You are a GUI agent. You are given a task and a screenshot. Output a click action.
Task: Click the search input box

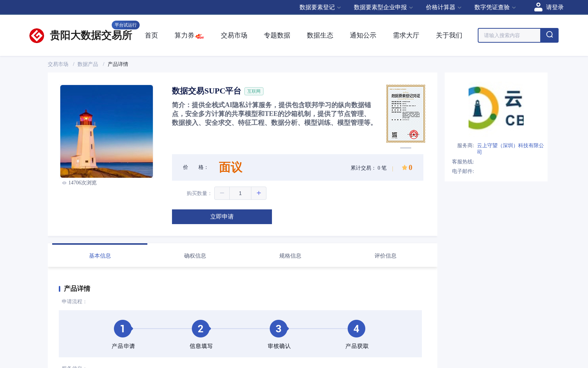point(509,35)
